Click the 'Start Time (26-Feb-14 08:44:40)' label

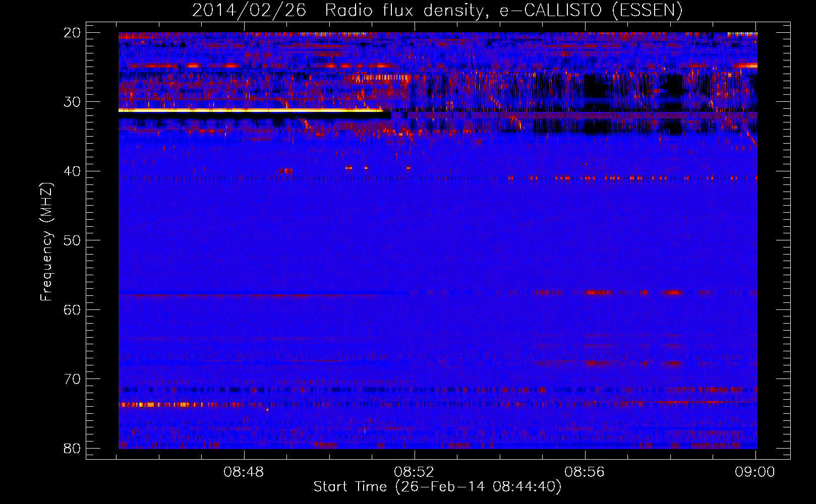click(437, 487)
